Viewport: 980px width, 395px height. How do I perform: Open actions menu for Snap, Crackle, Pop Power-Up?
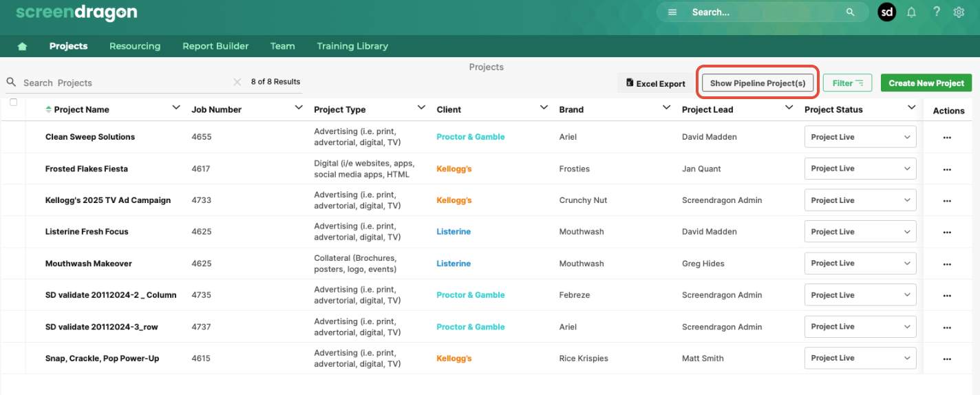pos(947,359)
